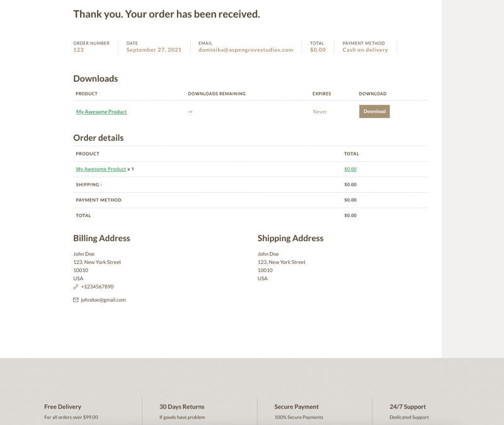The height and width of the screenshot is (425, 504).
Task: Click the envelope icon beside johndoe@gmail.com
Action: (76, 300)
